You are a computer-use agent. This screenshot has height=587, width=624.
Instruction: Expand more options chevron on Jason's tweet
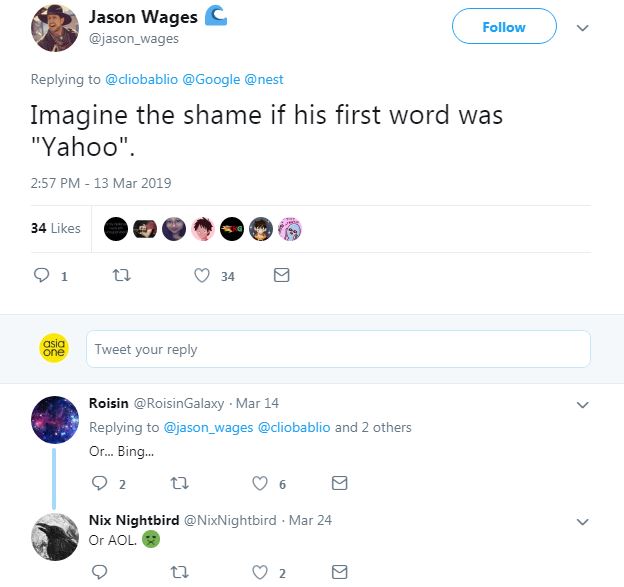(x=583, y=28)
